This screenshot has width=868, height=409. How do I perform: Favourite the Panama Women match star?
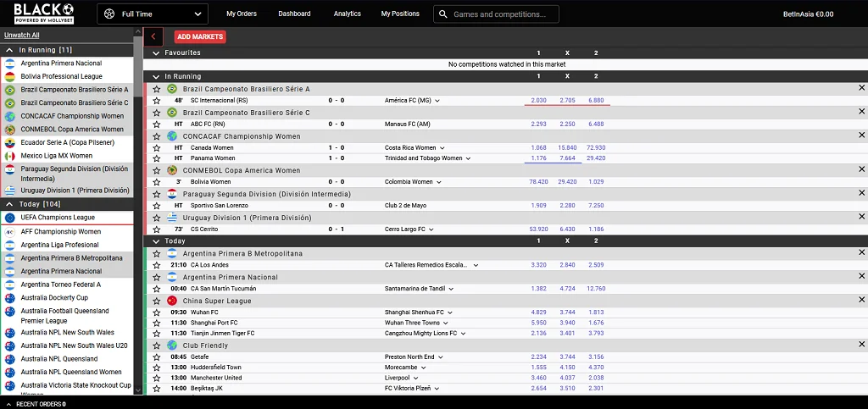tap(157, 158)
